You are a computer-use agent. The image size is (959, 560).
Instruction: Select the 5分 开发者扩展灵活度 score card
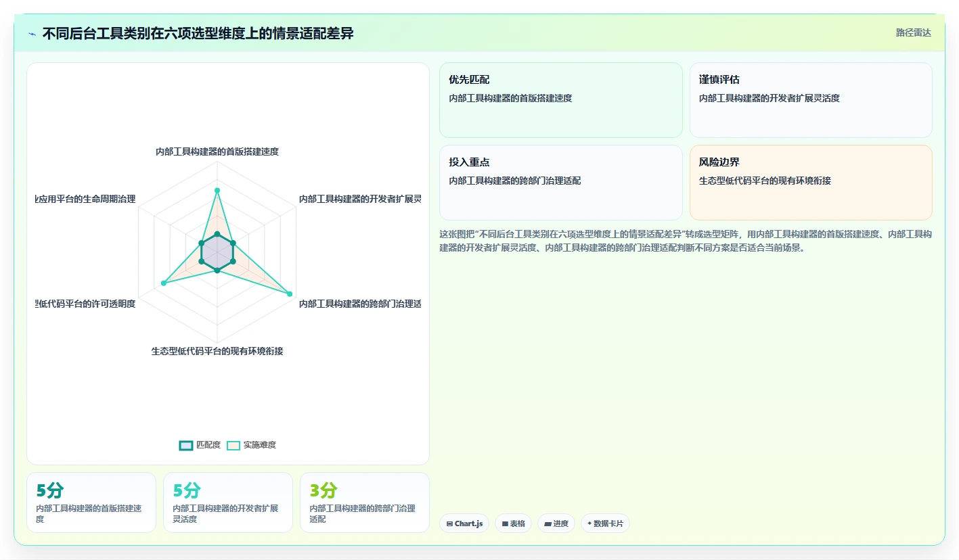point(228,503)
